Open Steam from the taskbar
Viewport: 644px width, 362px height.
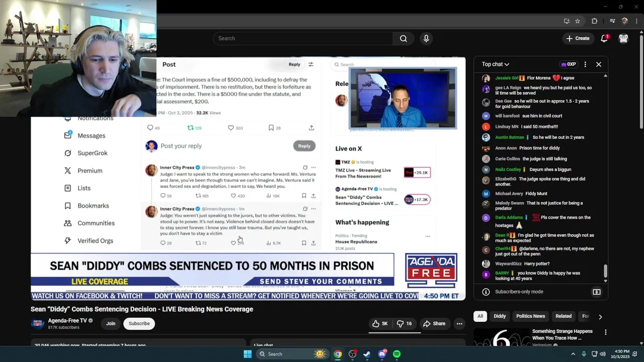tap(367, 354)
